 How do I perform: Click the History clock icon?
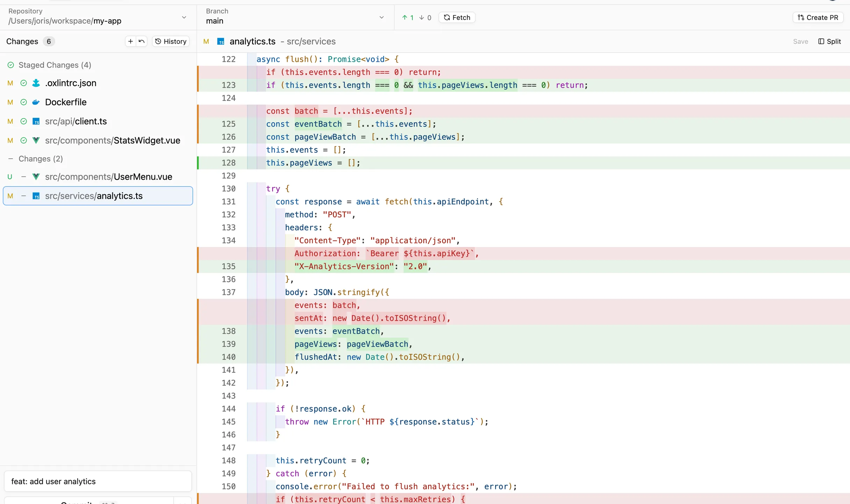click(158, 41)
